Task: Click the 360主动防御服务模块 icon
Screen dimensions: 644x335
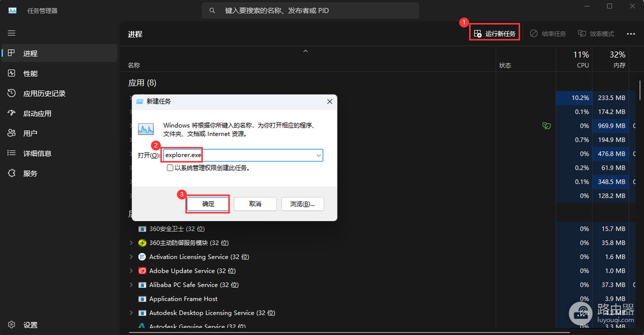Action: click(x=142, y=243)
